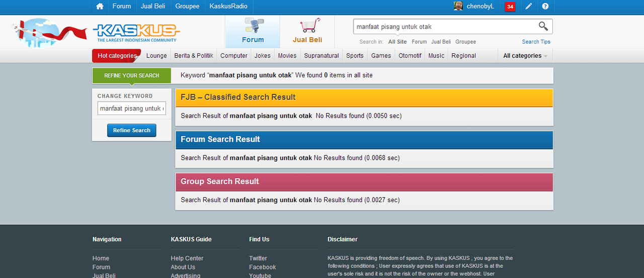644x278 pixels.
Task: Open the Regional category
Action: (x=463, y=56)
